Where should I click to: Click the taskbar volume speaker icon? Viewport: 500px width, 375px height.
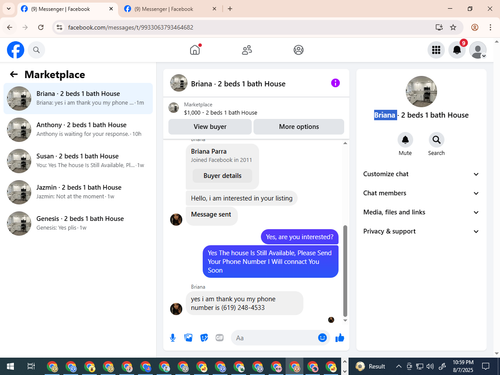click(x=430, y=367)
